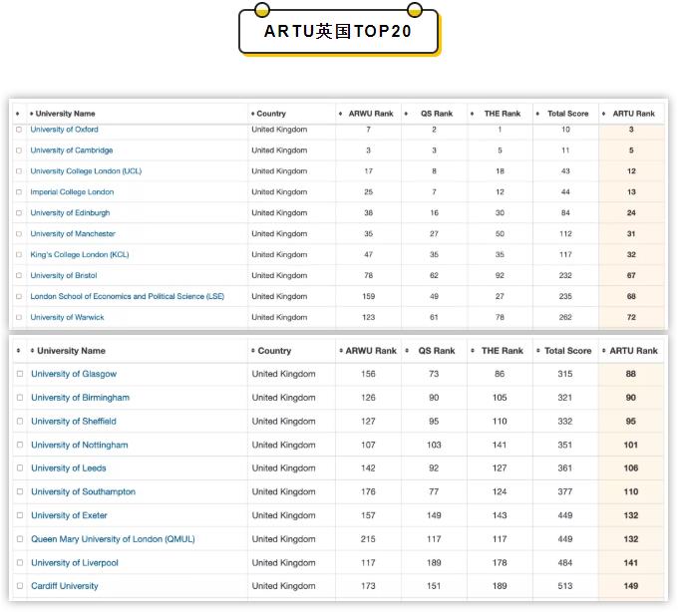Sort by Total Score in the Glasgow table
Viewport: 678px width, 616px height.
(x=566, y=351)
